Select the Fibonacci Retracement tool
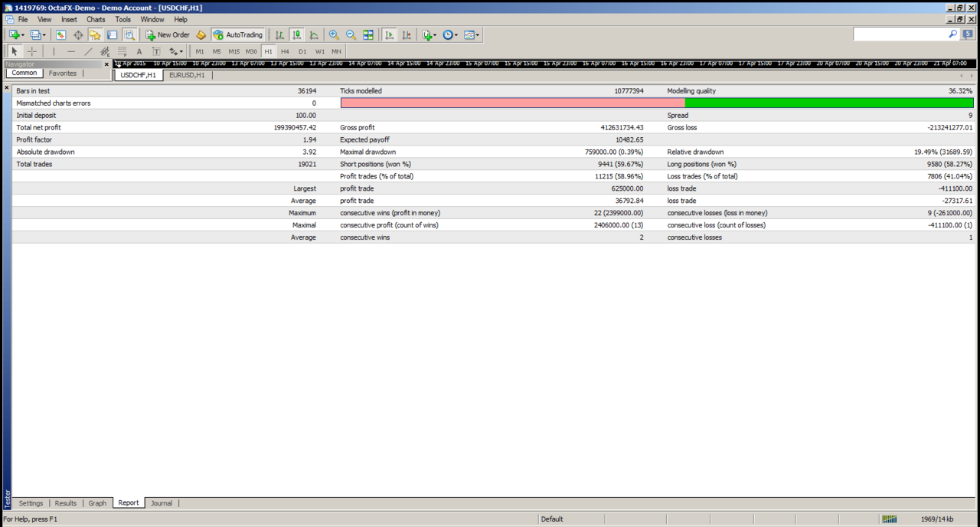980x527 pixels. pos(122,51)
